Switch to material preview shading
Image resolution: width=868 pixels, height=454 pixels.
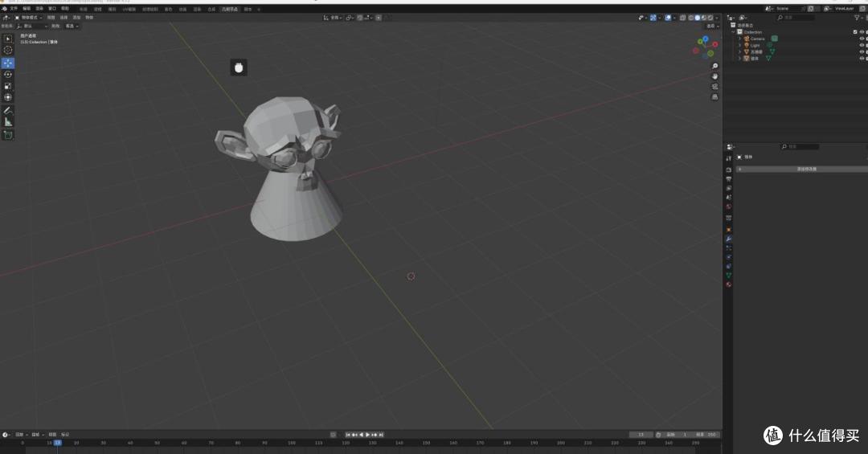704,18
